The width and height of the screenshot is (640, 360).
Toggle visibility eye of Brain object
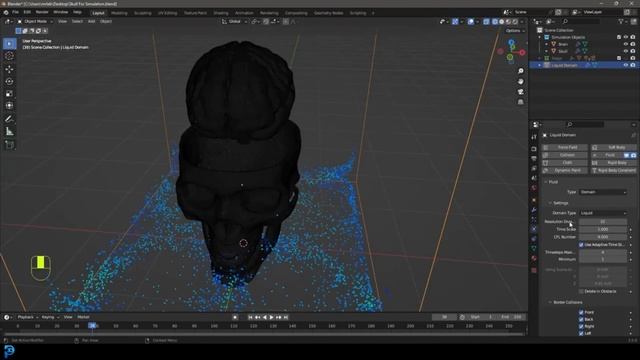(x=625, y=44)
